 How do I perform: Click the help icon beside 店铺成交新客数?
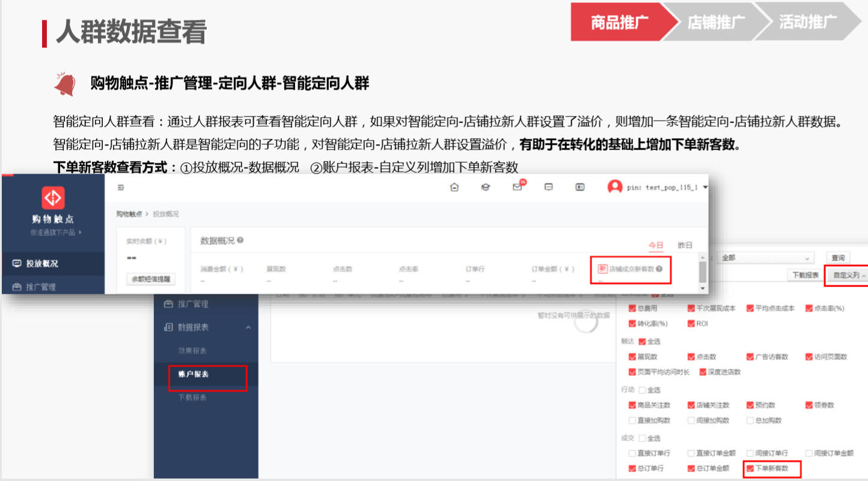click(x=659, y=269)
